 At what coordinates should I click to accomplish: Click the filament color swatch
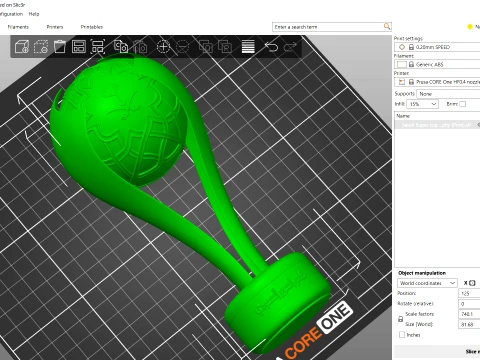pos(402,64)
